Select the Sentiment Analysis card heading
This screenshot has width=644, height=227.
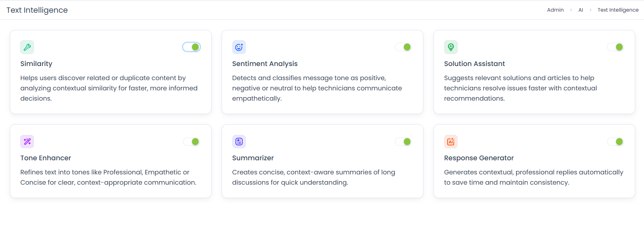click(265, 64)
